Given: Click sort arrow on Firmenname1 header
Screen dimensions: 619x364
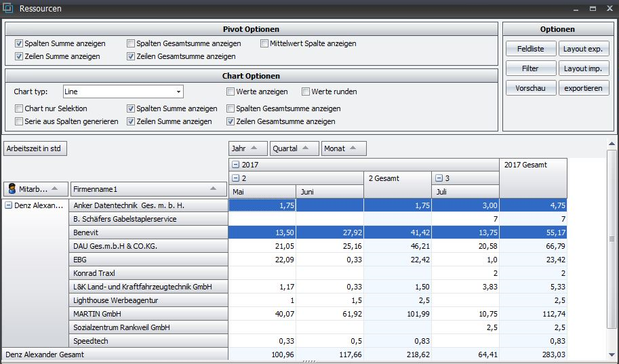Looking at the screenshot, I should pos(214,188).
